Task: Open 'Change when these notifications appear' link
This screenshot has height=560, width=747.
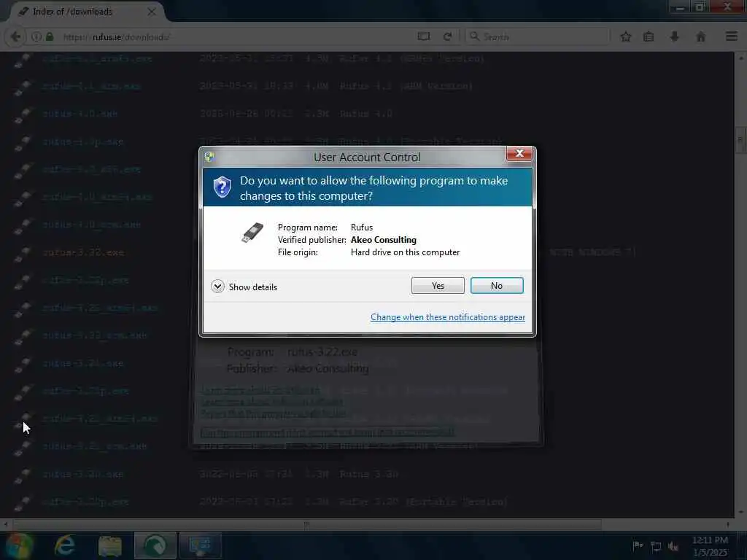Action: pos(448,317)
